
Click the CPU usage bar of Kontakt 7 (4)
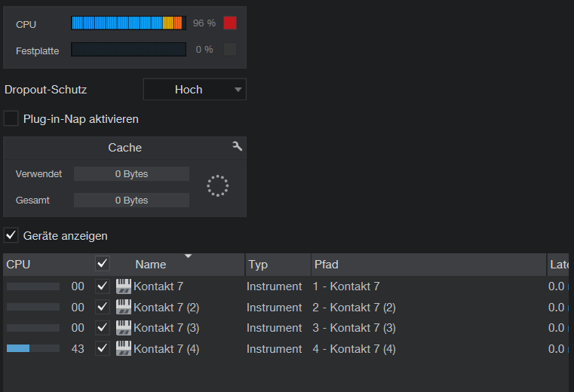[x=33, y=348]
